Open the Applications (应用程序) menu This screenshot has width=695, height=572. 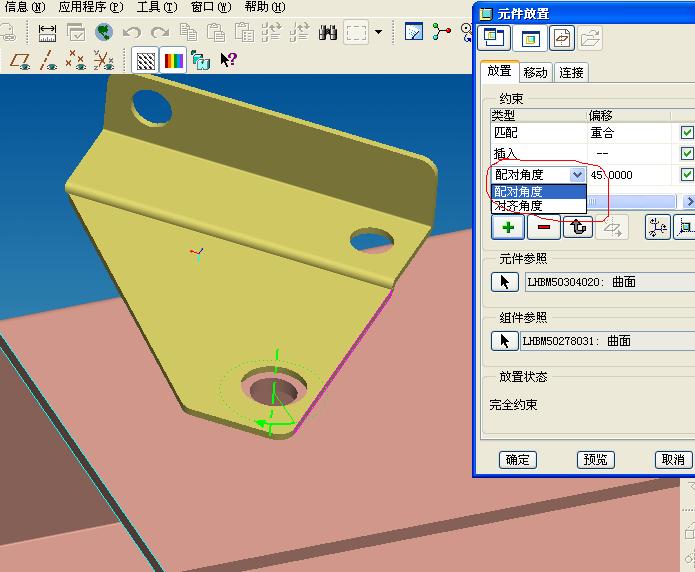[x=91, y=7]
